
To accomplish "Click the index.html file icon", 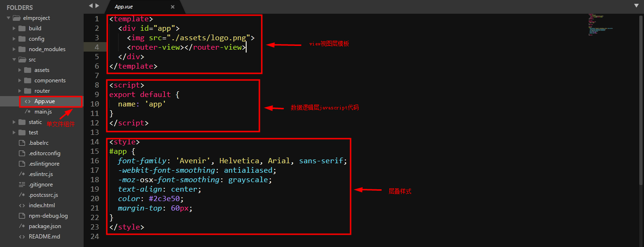I will 22,205.
